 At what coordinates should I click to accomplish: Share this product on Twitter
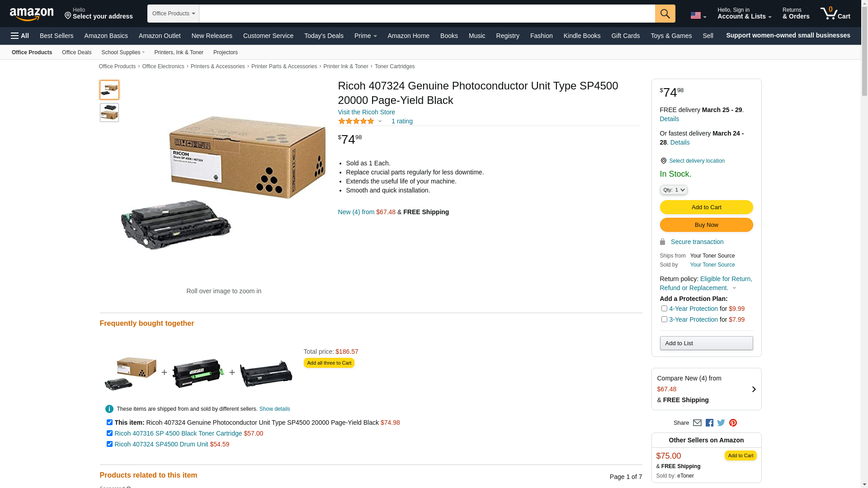[x=721, y=423]
